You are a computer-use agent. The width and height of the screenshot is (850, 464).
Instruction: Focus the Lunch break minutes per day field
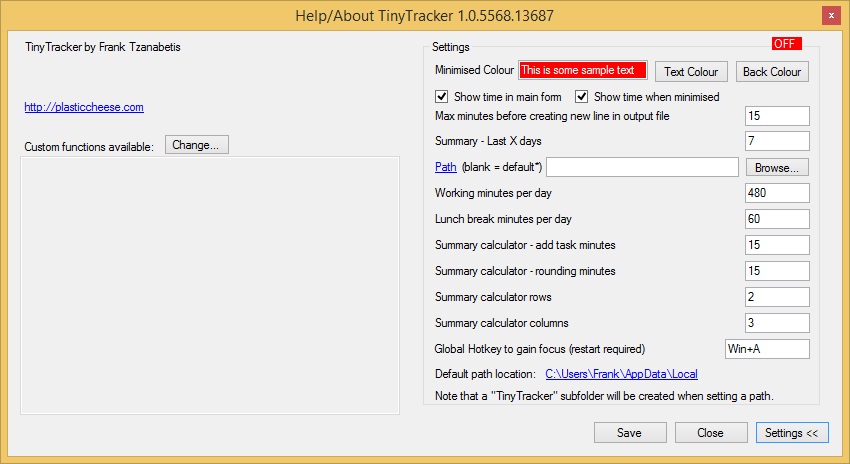point(777,219)
